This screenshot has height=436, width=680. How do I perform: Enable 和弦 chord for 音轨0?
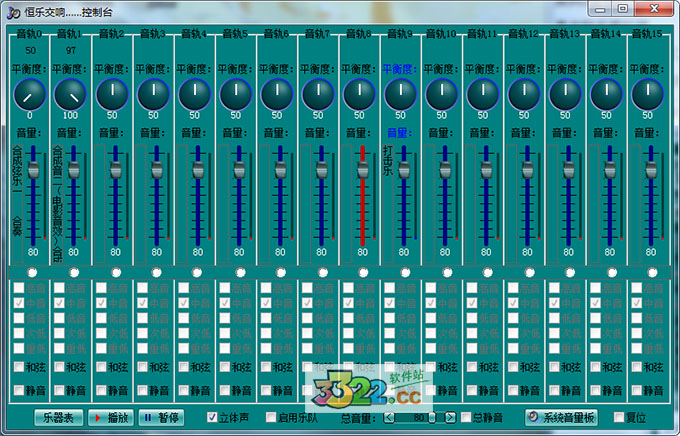point(19,367)
